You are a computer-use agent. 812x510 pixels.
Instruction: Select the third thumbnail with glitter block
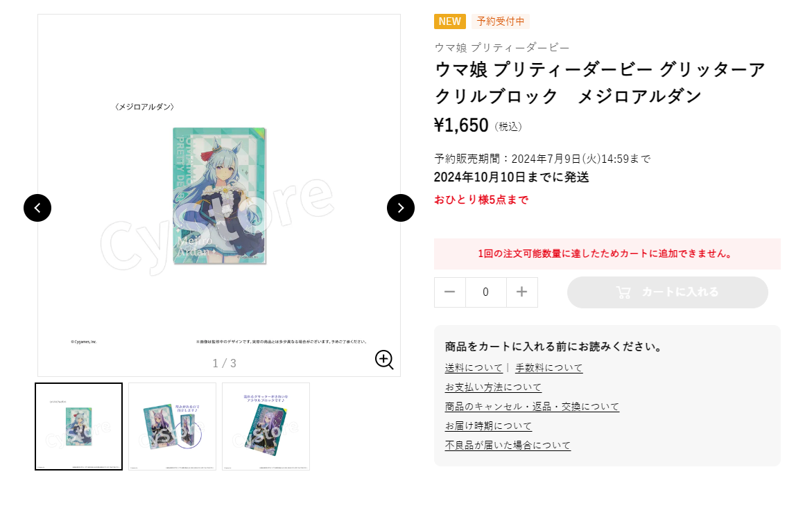(266, 426)
